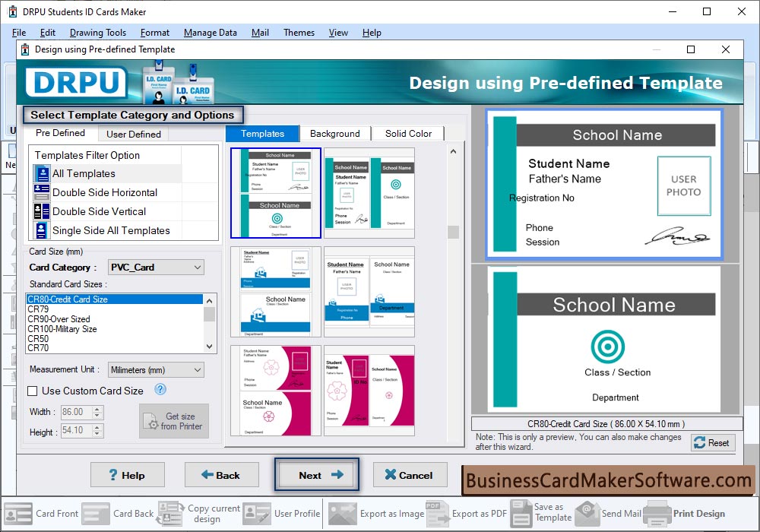Image resolution: width=760 pixels, height=532 pixels.
Task: Select CR100-Military Size entry
Action: (115, 328)
